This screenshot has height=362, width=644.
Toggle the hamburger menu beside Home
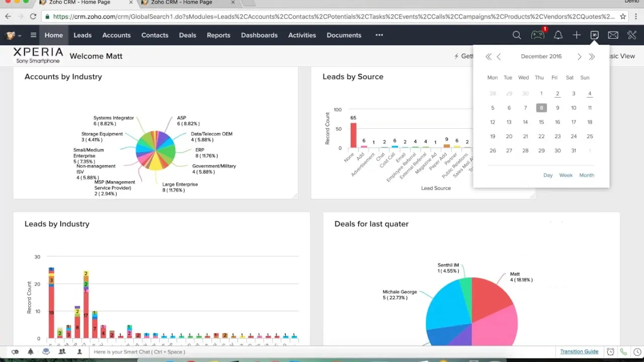[33, 35]
